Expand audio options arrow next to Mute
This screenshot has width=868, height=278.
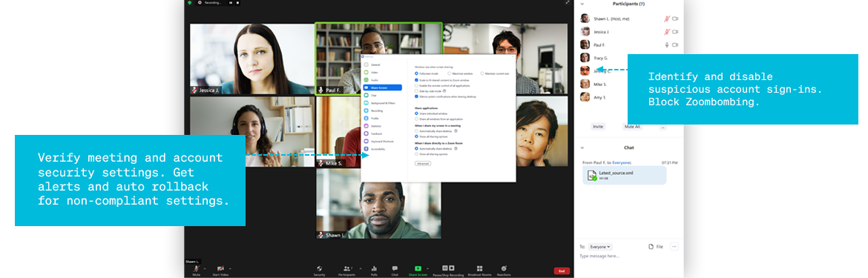(x=205, y=268)
